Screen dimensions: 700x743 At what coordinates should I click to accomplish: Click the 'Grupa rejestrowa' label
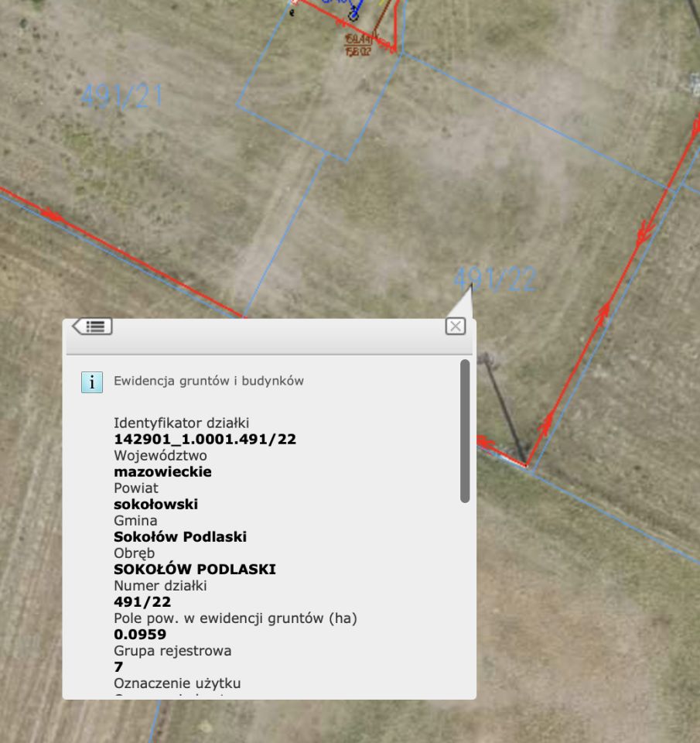[x=172, y=651]
